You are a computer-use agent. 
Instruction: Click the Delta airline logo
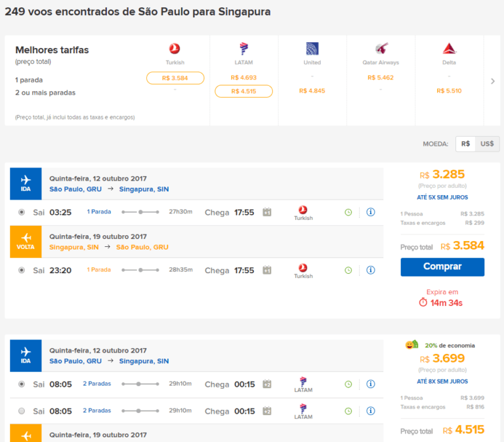(x=450, y=49)
